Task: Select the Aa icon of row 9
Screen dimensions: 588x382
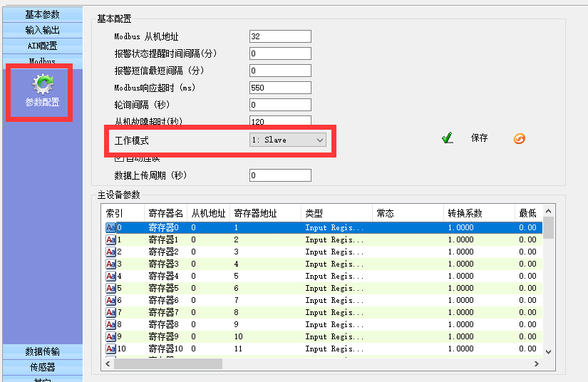Action: coord(111,337)
